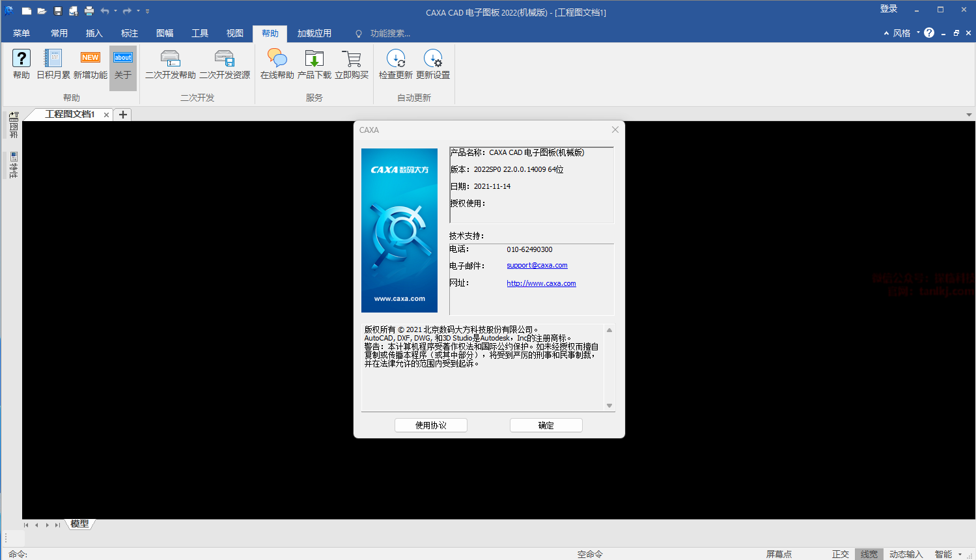976x560 pixels.
Task: Click the 日积月累 notebook icon
Action: click(x=53, y=59)
